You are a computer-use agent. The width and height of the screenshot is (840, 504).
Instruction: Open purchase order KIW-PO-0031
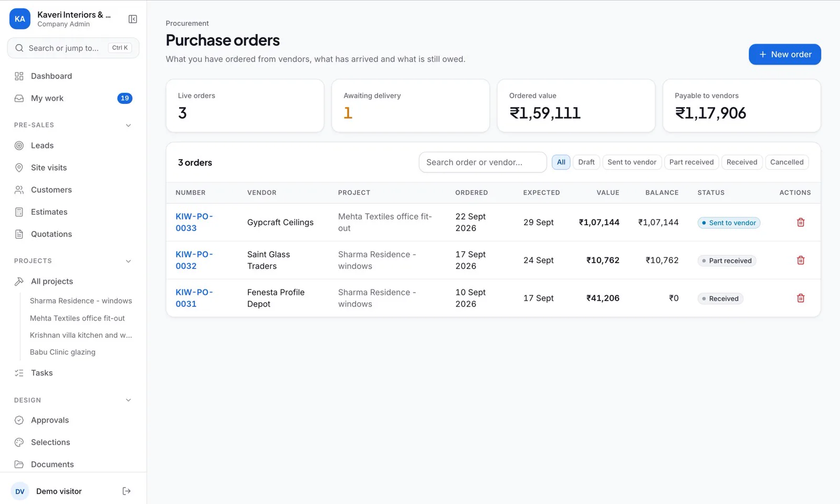(194, 298)
